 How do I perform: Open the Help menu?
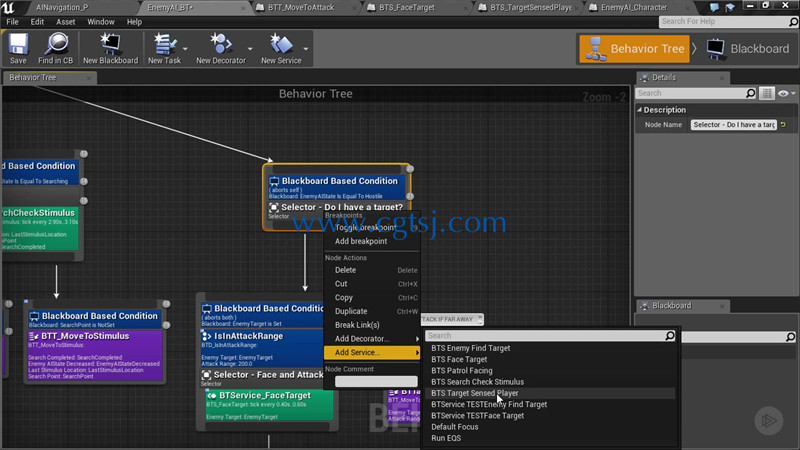(x=134, y=22)
